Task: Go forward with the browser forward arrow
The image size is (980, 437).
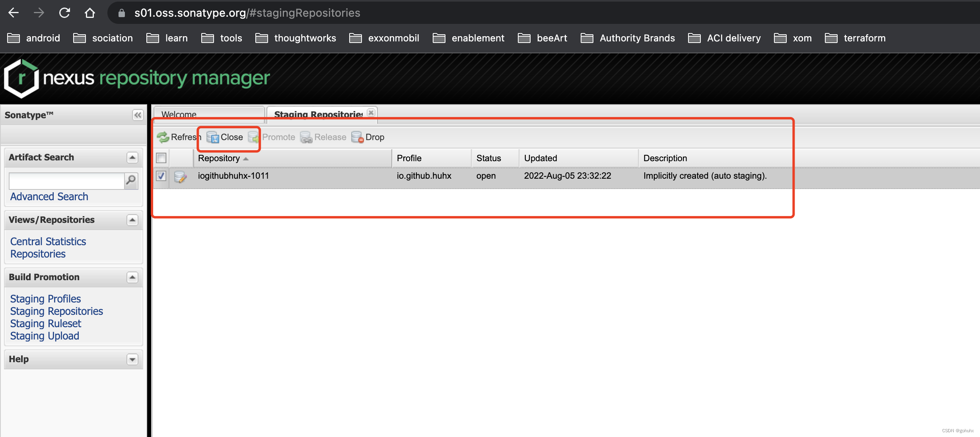Action: click(39, 13)
